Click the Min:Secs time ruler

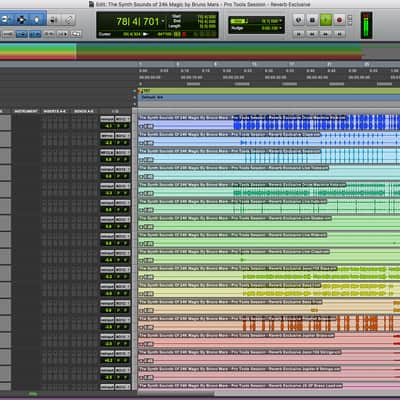click(x=269, y=71)
